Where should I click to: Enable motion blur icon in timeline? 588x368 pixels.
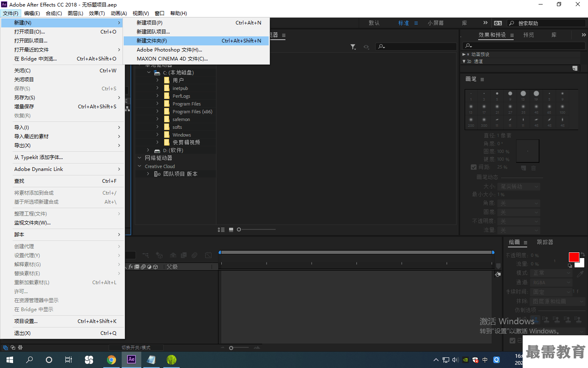[x=195, y=255]
